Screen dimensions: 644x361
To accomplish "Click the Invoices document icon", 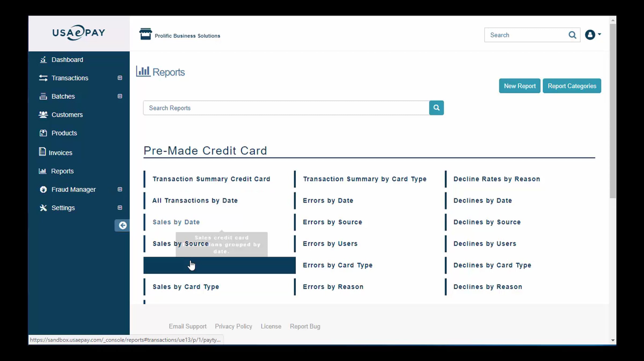I will (42, 152).
